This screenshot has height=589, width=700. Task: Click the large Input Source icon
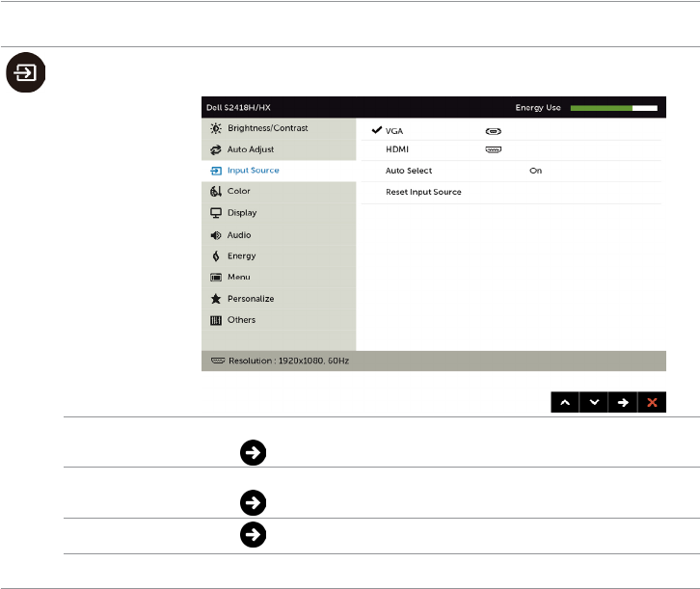tap(25, 72)
